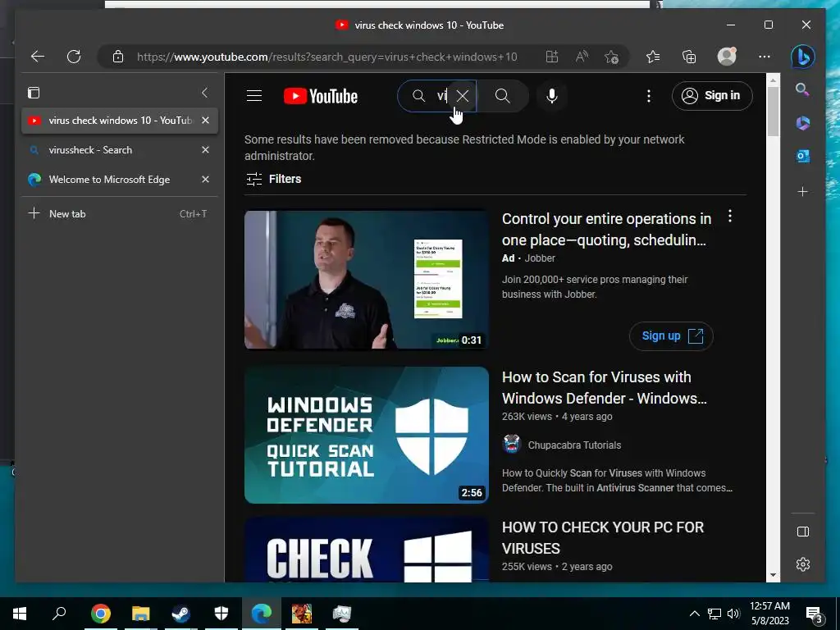Screen dimensions: 840x630
Task: Open HOW TO CHECK YOUR PC FOR VIRUSES title
Action: pyautogui.click(x=603, y=537)
